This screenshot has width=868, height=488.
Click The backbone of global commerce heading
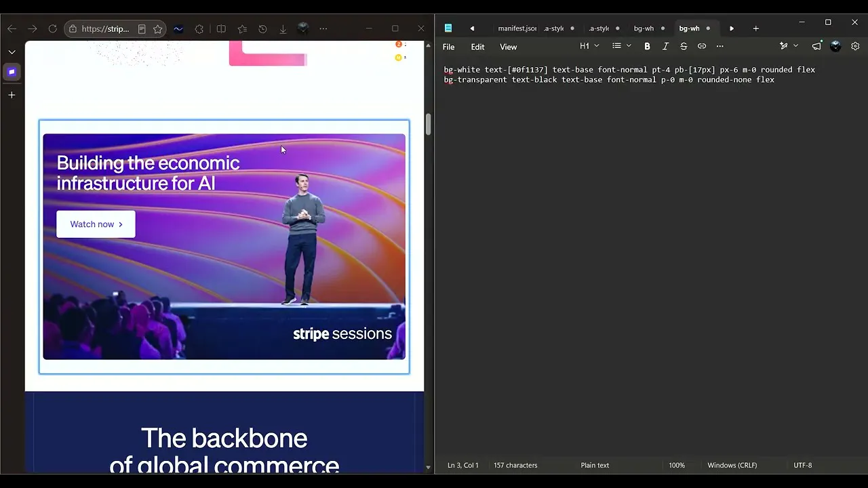tap(224, 451)
